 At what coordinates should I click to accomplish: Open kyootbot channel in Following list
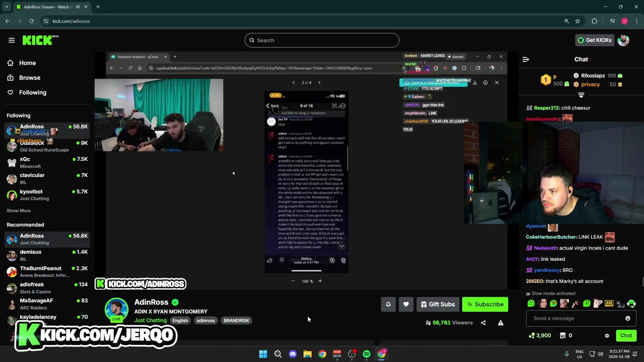47,195
